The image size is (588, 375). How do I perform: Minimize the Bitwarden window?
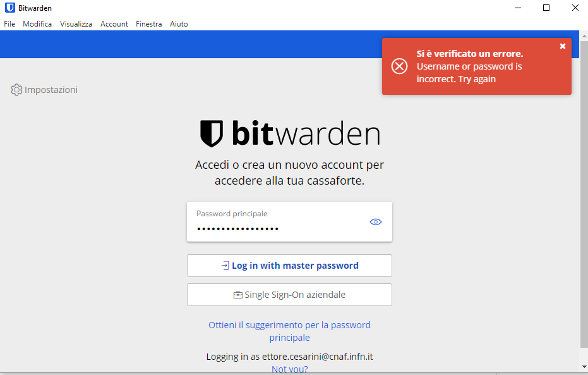click(x=518, y=8)
